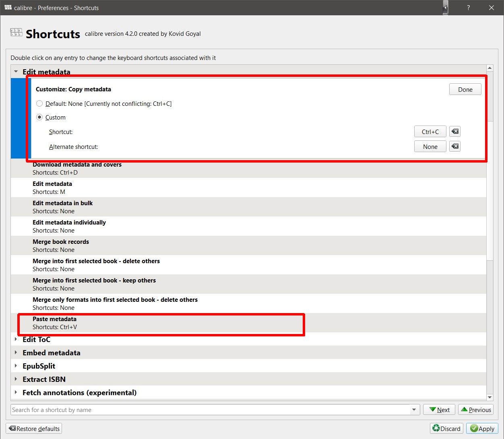504x439 pixels.
Task: Click the Shortcut: label
Action: (61, 132)
